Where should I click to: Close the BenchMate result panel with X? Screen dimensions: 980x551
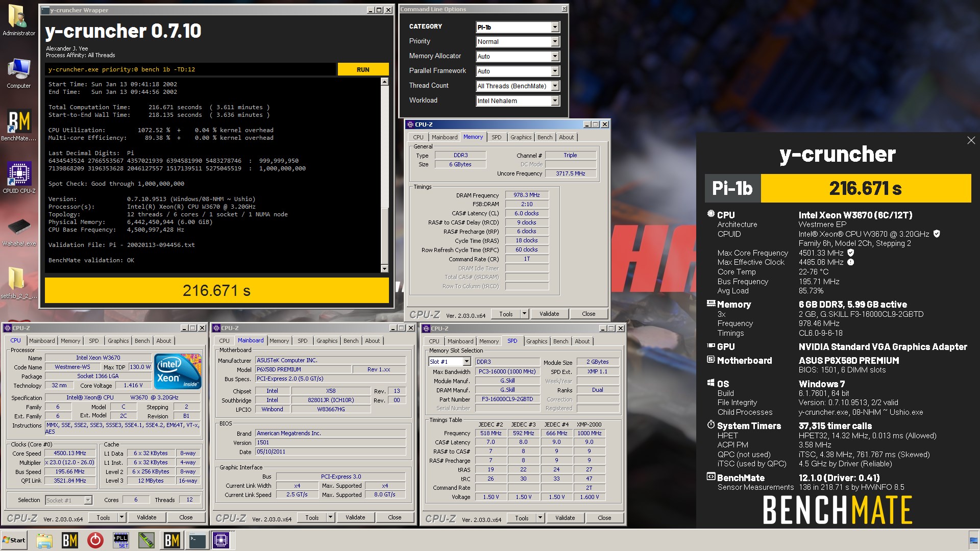pyautogui.click(x=971, y=140)
